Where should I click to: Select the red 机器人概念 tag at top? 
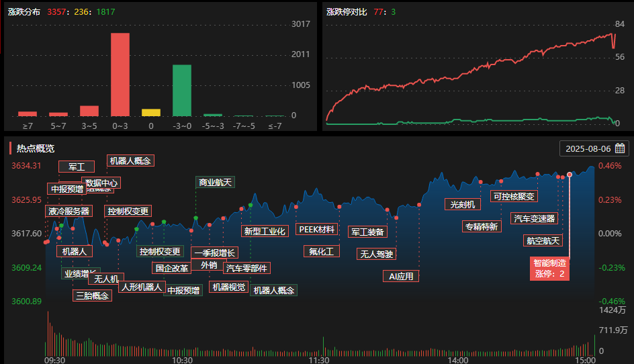click(x=130, y=161)
